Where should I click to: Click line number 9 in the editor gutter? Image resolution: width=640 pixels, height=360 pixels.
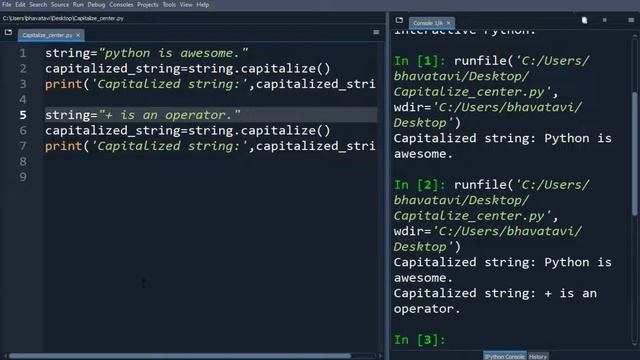pyautogui.click(x=23, y=177)
